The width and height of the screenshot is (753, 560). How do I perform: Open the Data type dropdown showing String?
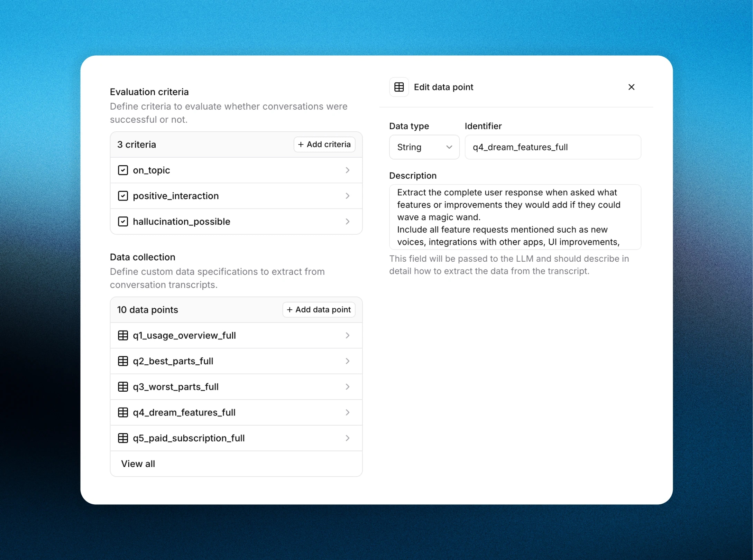click(x=424, y=147)
